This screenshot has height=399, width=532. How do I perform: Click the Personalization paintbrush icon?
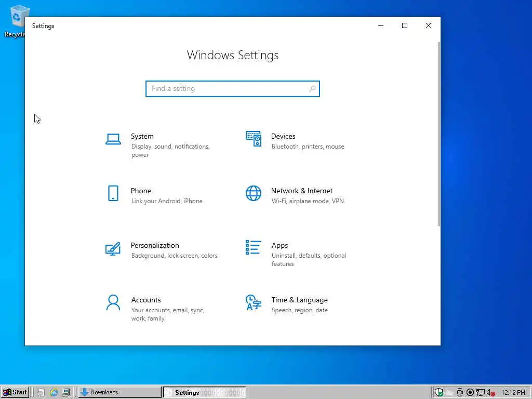(113, 248)
